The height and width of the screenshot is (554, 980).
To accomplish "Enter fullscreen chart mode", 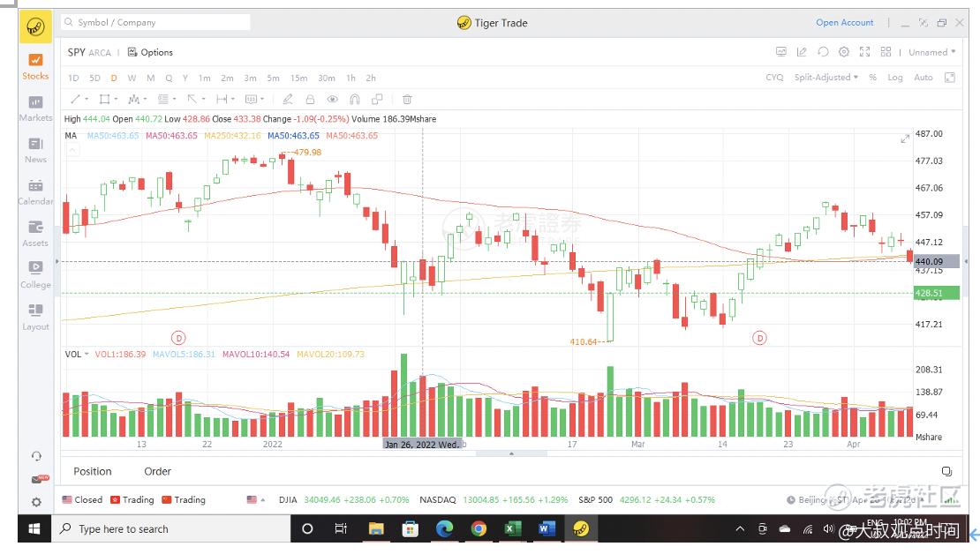I will point(865,52).
